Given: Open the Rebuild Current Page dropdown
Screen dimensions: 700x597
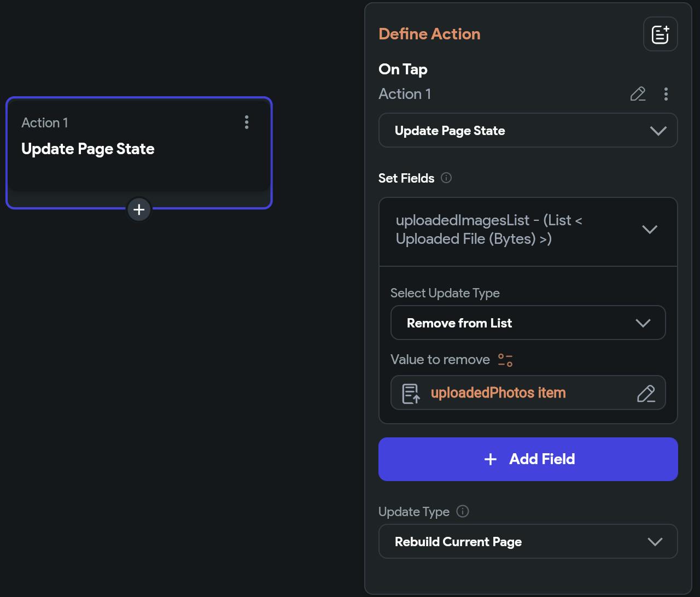Looking at the screenshot, I should pos(528,542).
